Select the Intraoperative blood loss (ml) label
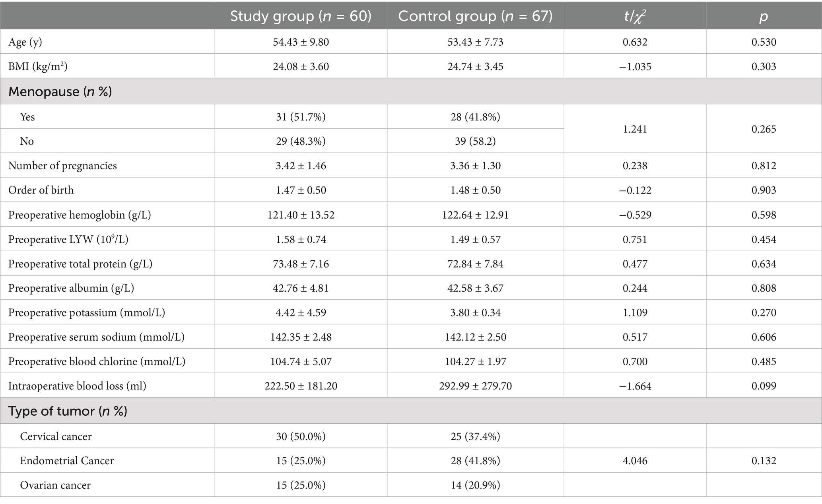The height and width of the screenshot is (504, 822). (77, 386)
